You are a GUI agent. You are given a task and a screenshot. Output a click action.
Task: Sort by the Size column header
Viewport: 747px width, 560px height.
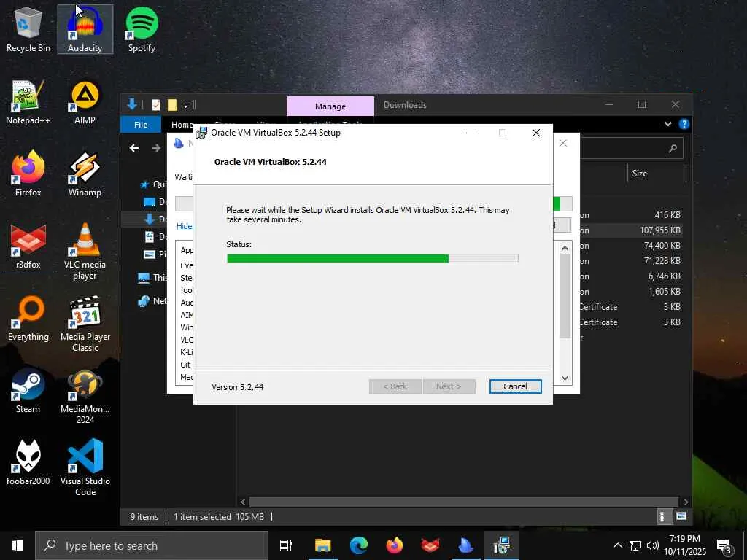tap(639, 174)
